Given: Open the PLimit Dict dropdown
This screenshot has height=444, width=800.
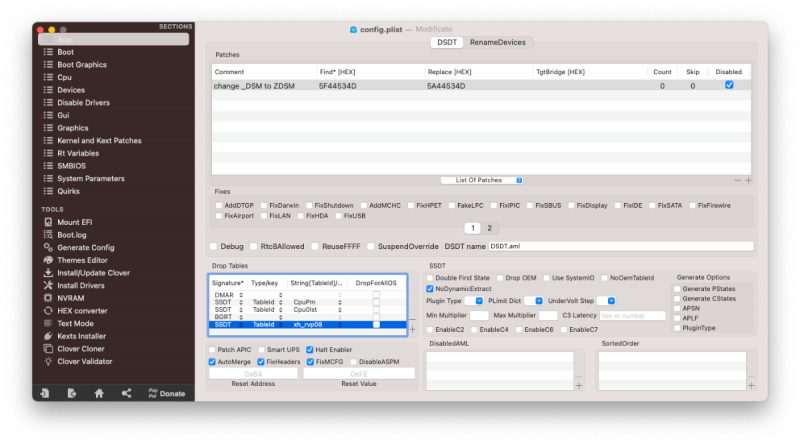Looking at the screenshot, I should [534, 301].
